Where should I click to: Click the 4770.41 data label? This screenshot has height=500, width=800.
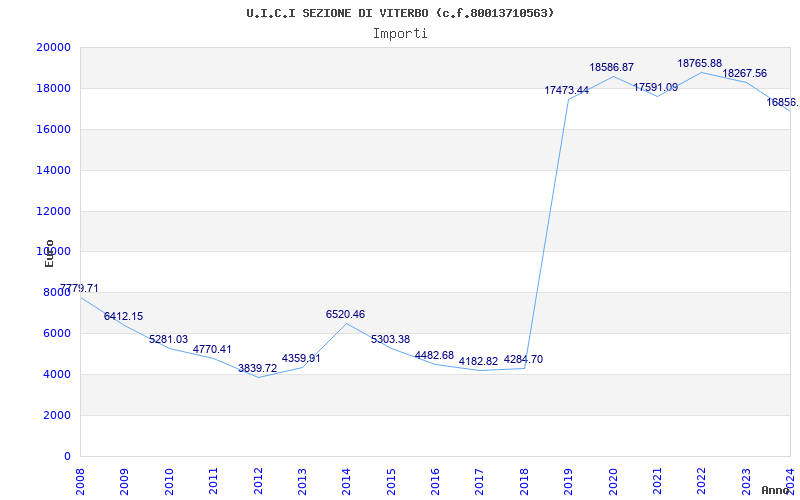212,349
